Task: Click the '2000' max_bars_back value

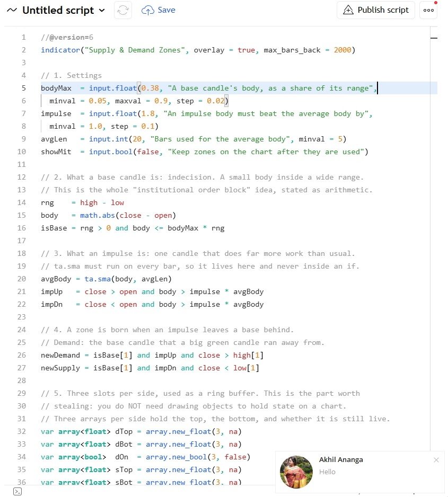Action: tap(342, 50)
